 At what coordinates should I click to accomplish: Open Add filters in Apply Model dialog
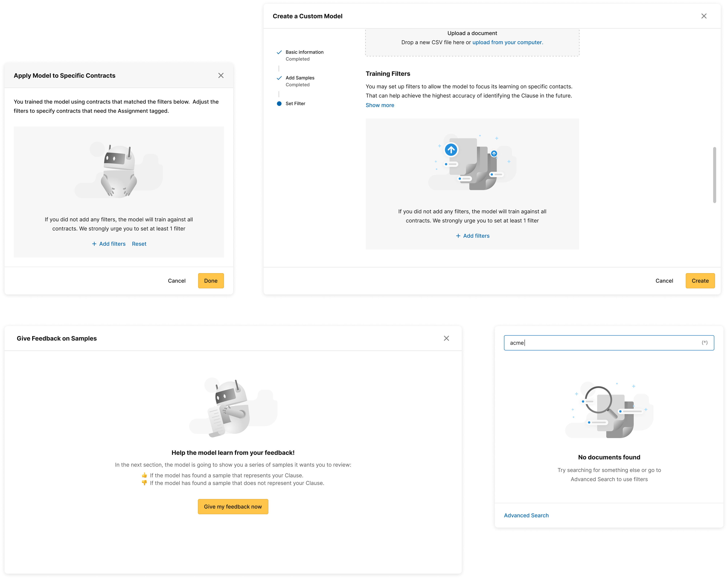pos(109,244)
